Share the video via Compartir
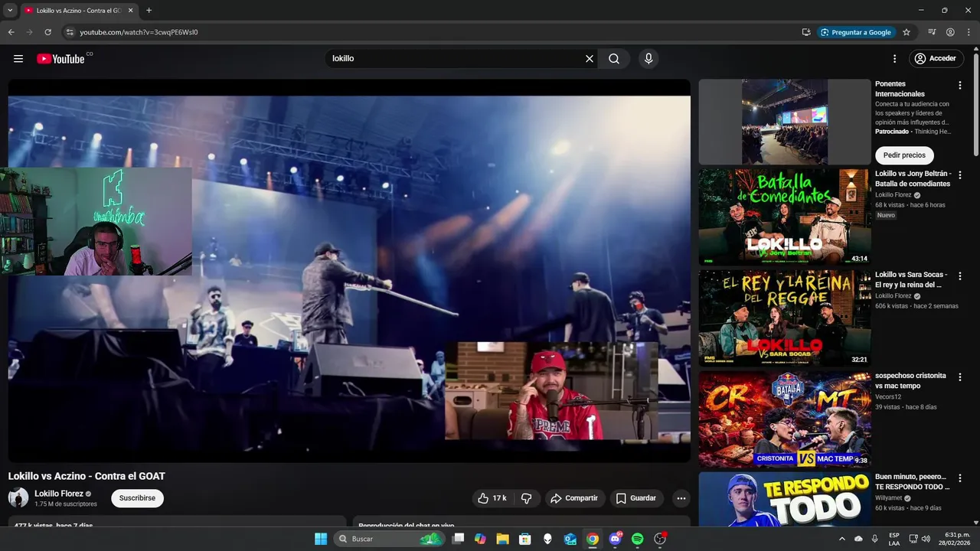The image size is (980, 551). click(575, 498)
